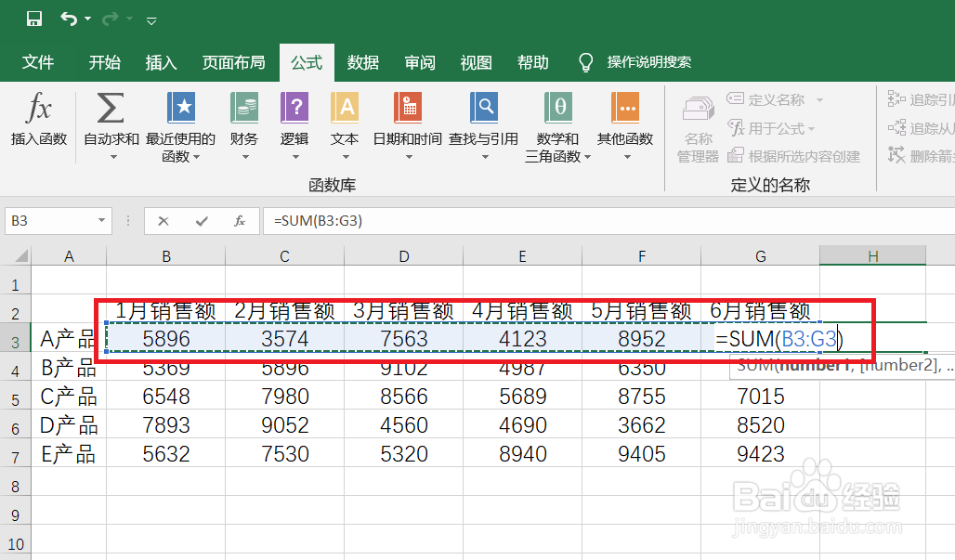Click cell A7 labeled E产品
The image size is (955, 560).
point(68,454)
